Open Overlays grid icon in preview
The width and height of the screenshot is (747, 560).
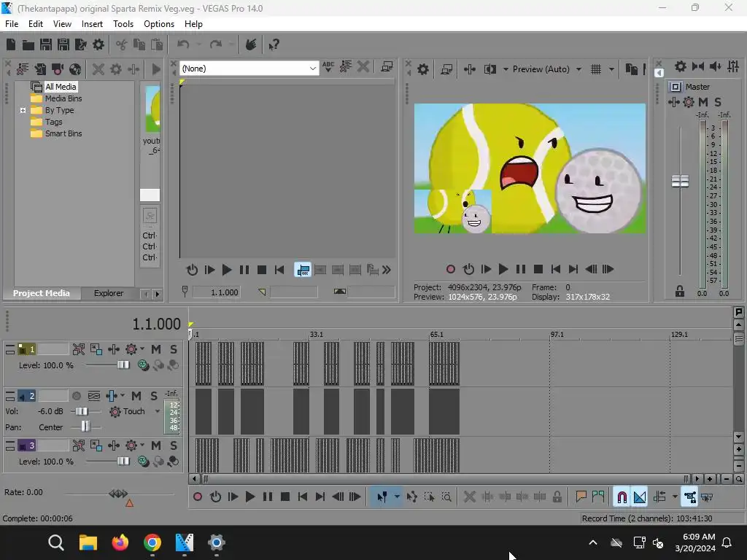[595, 69]
